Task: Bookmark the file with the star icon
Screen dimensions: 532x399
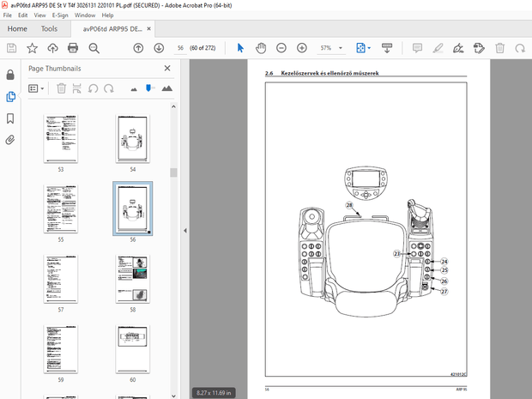Action: coord(32,49)
